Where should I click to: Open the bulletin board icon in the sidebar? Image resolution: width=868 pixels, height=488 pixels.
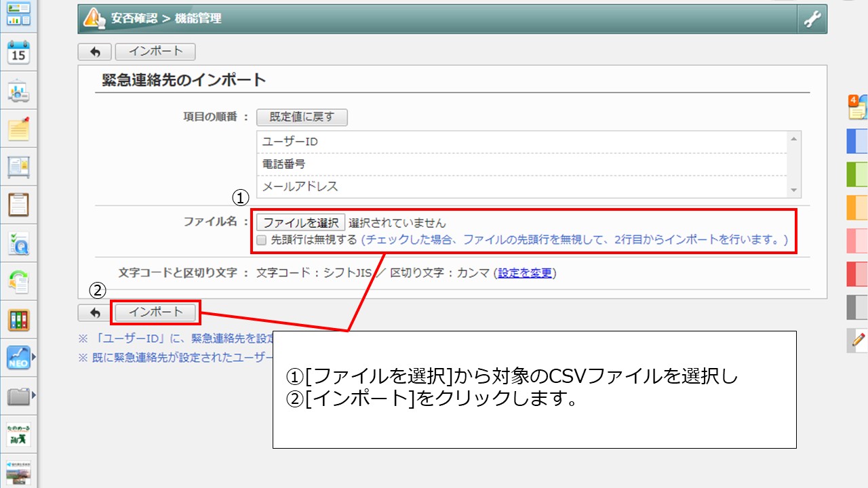pyautogui.click(x=18, y=167)
